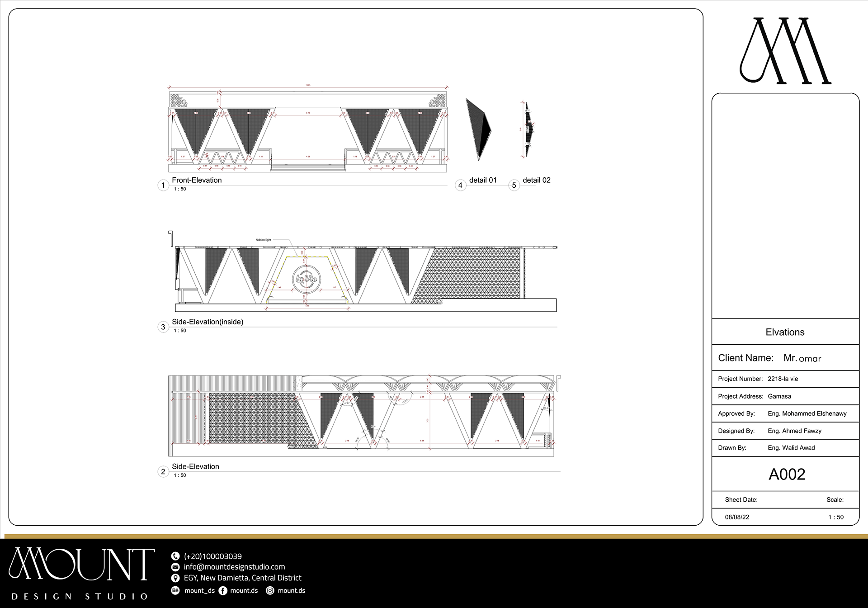Click the mount.ds Facebook handle
Screen dimensions: 868x608
244,590
